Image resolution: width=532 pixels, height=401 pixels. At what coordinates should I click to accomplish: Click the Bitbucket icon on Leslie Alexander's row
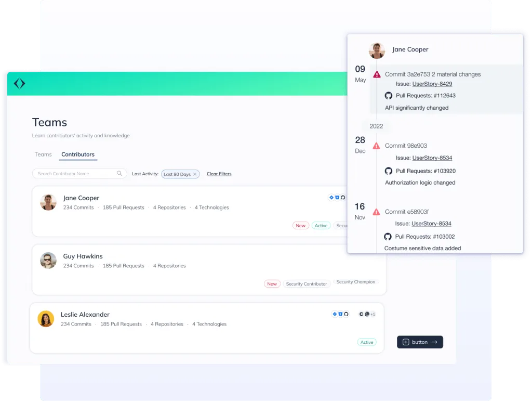coord(340,314)
